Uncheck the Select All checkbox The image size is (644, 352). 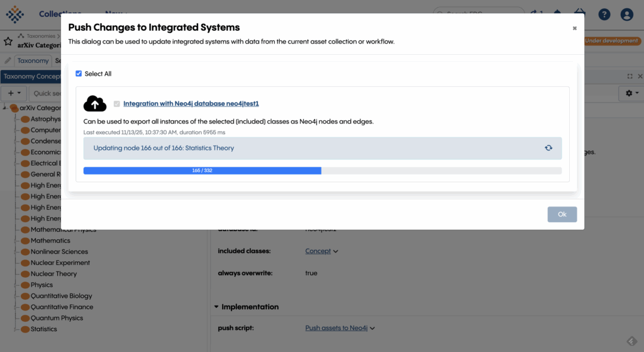coord(79,74)
